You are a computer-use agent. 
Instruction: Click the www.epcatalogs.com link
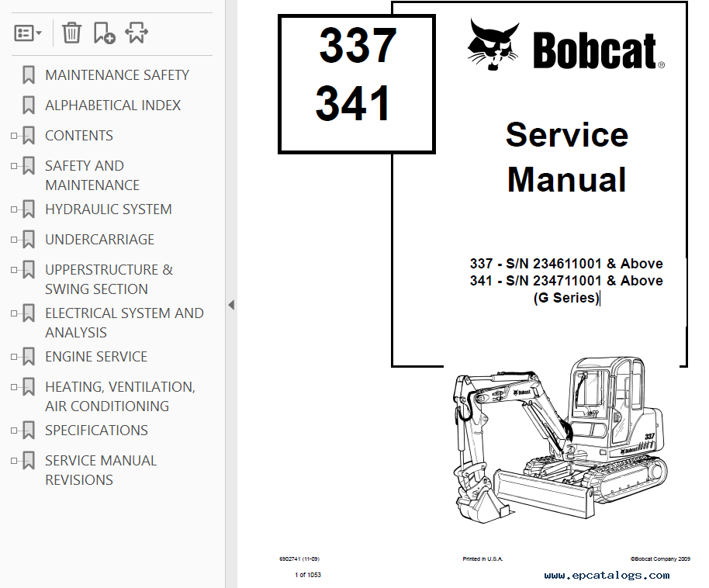pos(607,575)
